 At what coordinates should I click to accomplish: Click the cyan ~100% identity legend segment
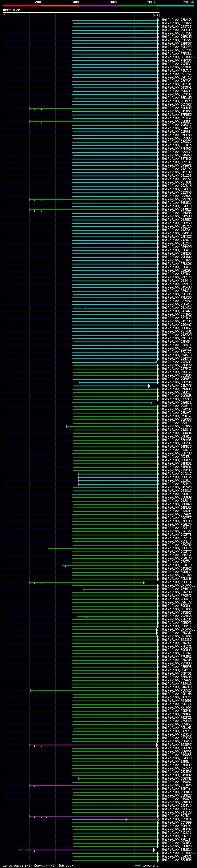tap(175, 6)
